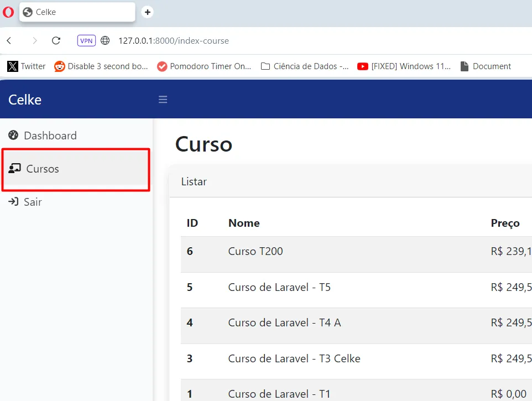Image resolution: width=532 pixels, height=401 pixels.
Task: Click the Celke brand logo text
Action: pyautogui.click(x=25, y=100)
